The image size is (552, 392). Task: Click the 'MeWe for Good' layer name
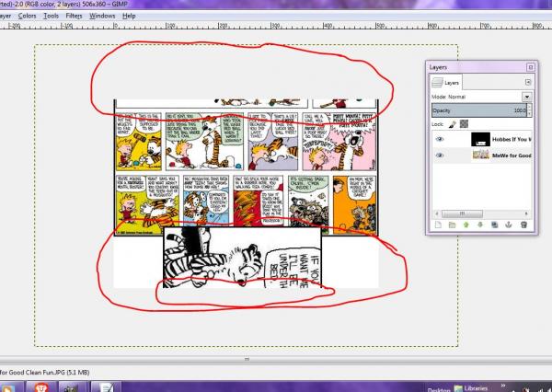(512, 156)
